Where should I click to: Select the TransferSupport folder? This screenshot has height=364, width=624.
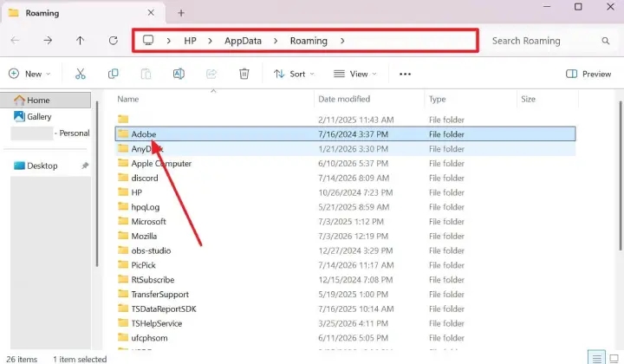[345, 294]
